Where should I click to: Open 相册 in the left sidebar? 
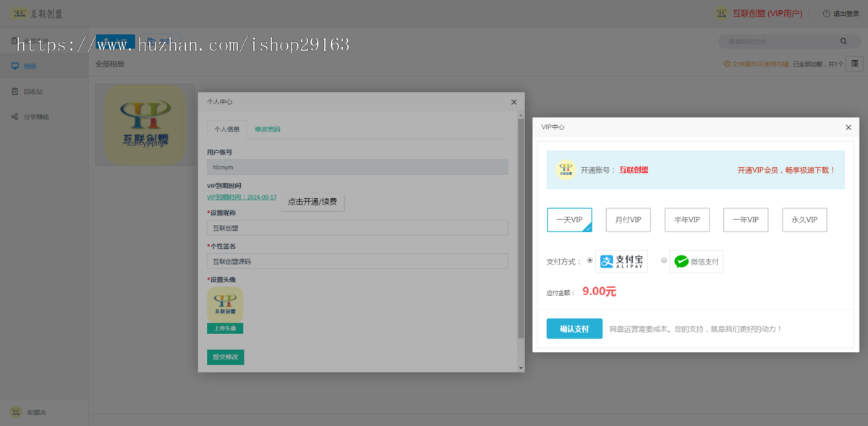43,66
